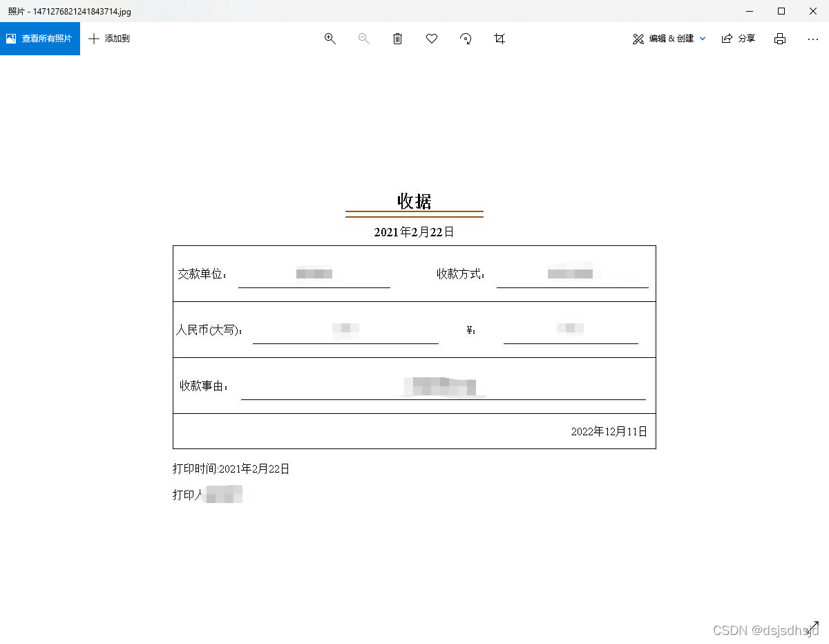Screen dimensions: 829x644
Task: Print the receipt image
Action: (x=780, y=39)
